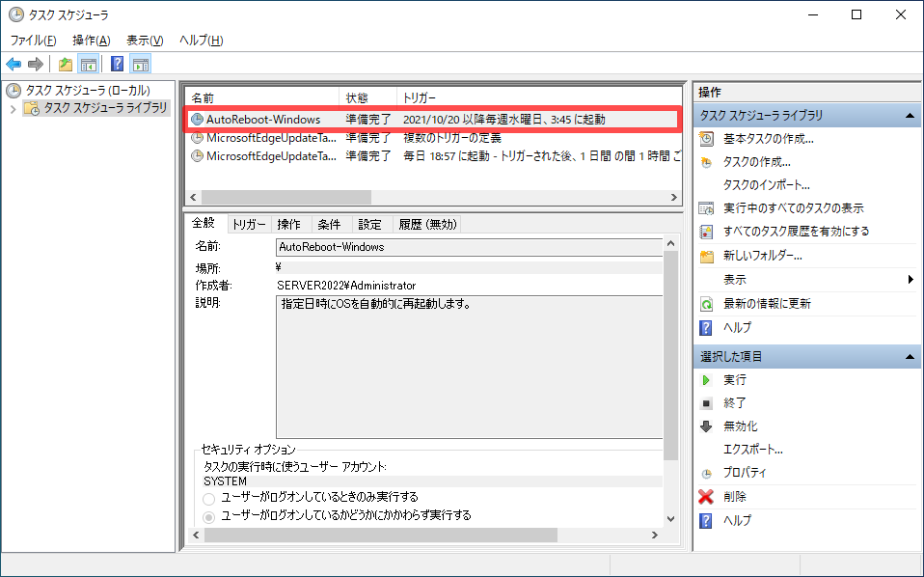The image size is (924, 577).
Task: Open the 表示(V) menu
Action: point(145,41)
